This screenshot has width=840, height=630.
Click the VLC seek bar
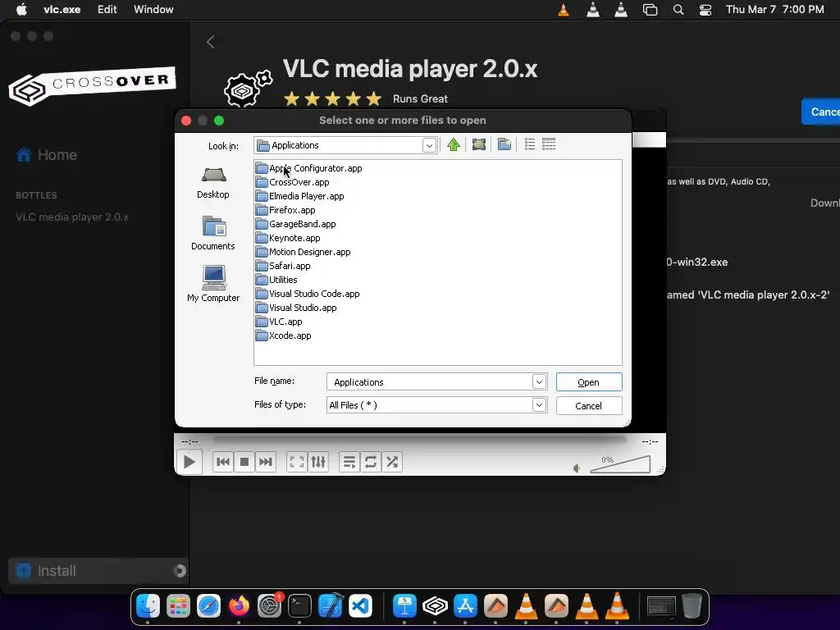coord(420,441)
